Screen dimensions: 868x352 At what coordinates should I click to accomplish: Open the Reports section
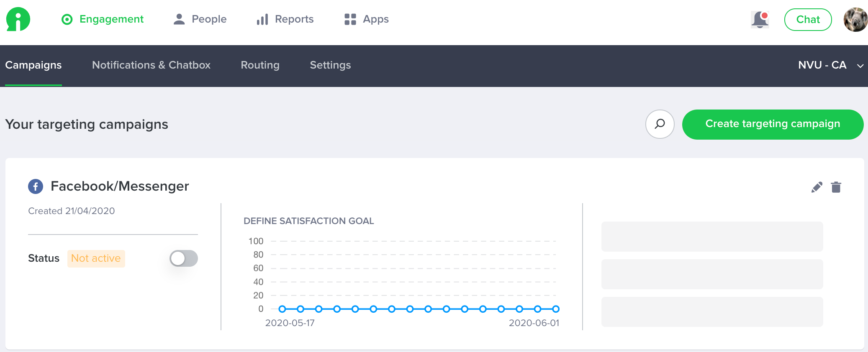[285, 19]
